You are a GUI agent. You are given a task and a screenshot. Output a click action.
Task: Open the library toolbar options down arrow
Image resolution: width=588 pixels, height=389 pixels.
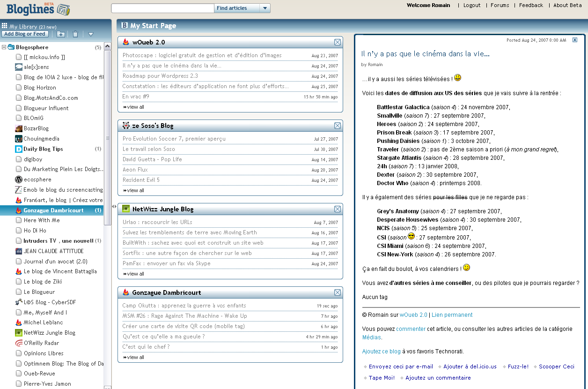(x=91, y=34)
